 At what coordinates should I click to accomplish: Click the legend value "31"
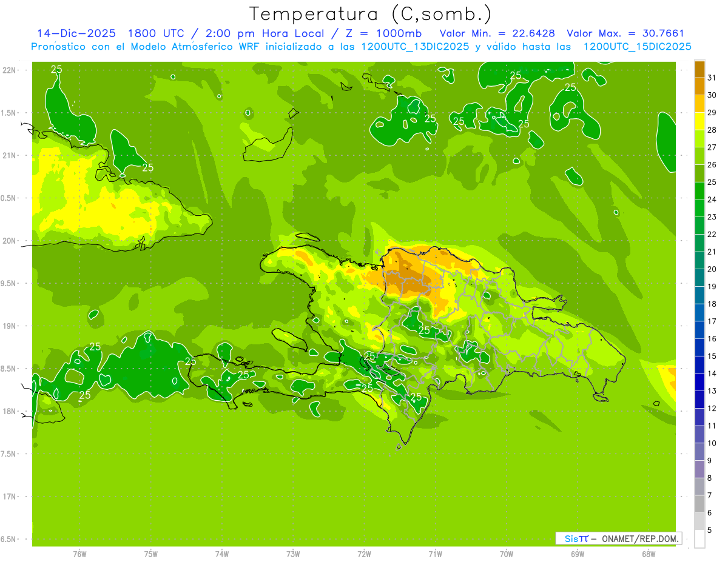point(712,78)
